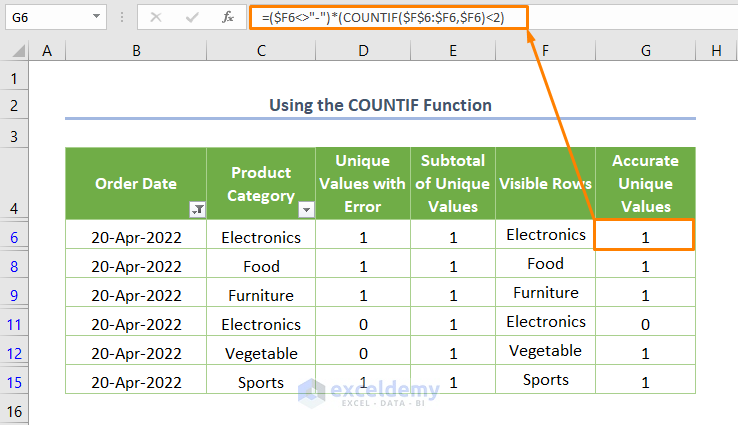Select column G header
The height and width of the screenshot is (425, 738).
point(645,51)
